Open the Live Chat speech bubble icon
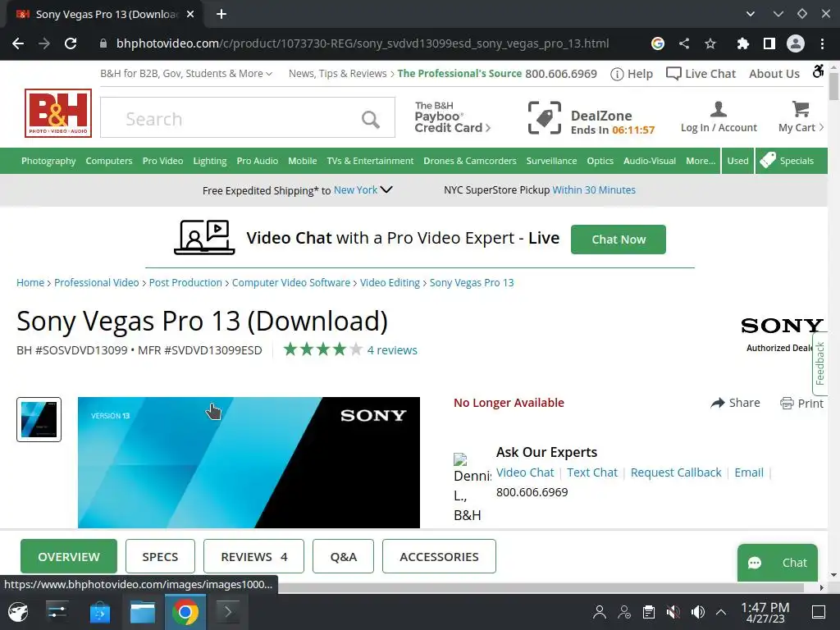This screenshot has width=840, height=630. [x=673, y=73]
